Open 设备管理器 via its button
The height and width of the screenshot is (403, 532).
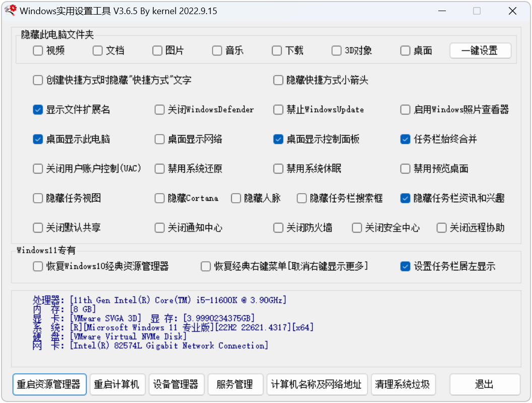[x=177, y=384]
